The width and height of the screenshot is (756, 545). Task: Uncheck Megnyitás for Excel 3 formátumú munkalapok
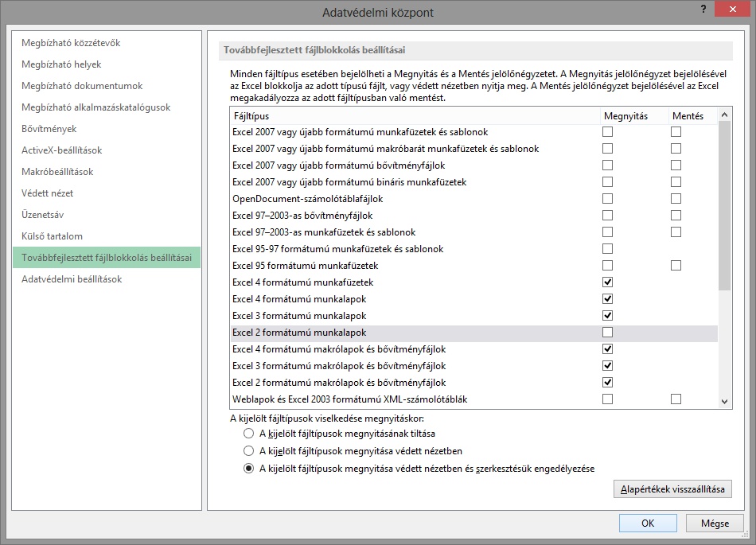click(x=607, y=316)
